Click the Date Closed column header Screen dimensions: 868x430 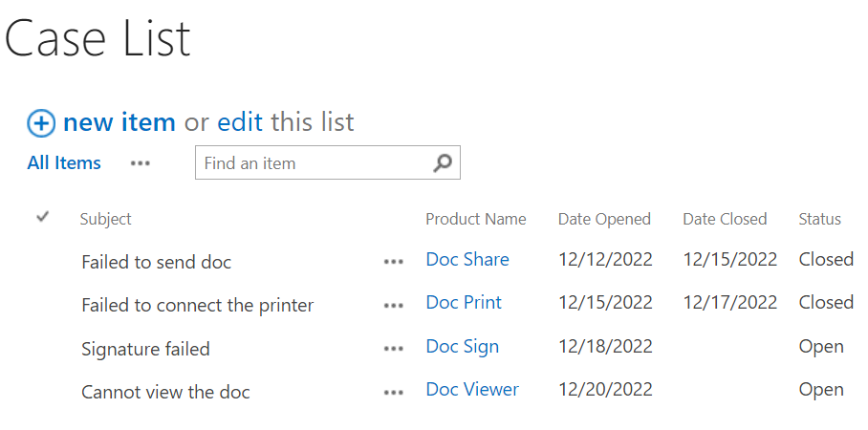725,219
